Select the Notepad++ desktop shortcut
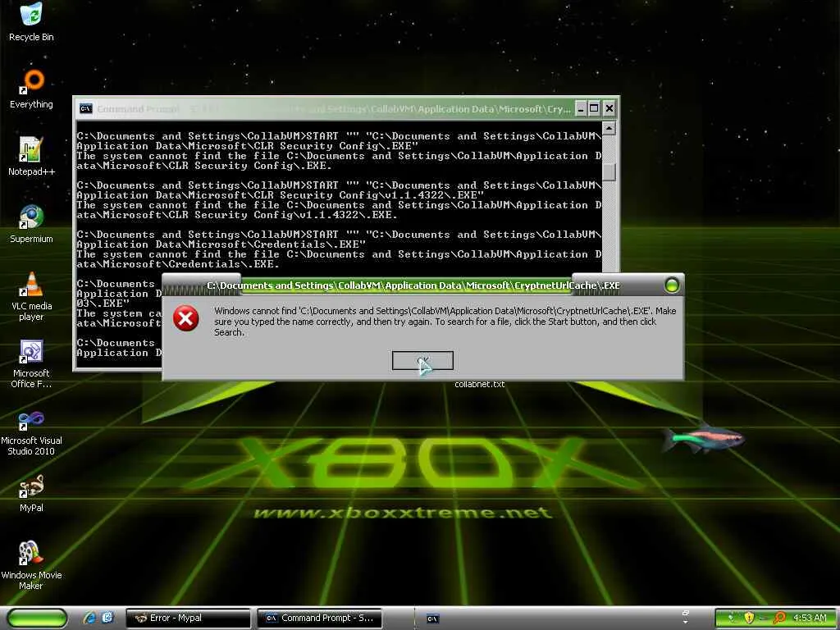 pos(31,156)
